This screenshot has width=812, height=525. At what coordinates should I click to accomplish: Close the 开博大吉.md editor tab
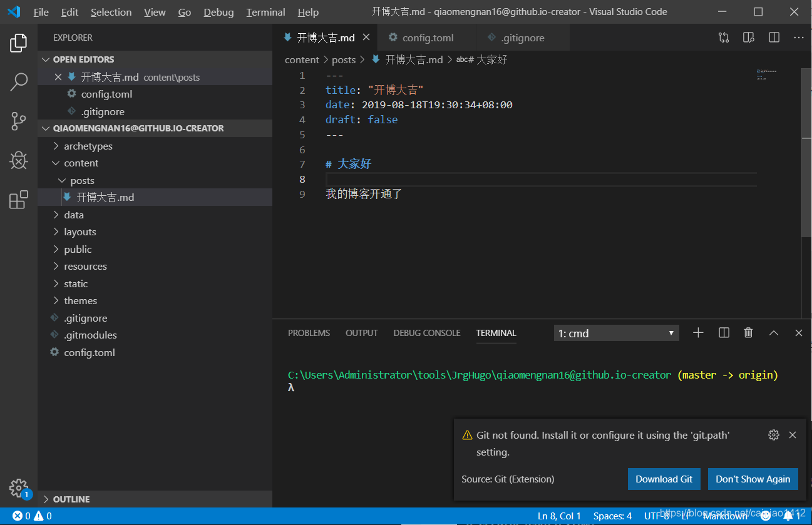[366, 38]
